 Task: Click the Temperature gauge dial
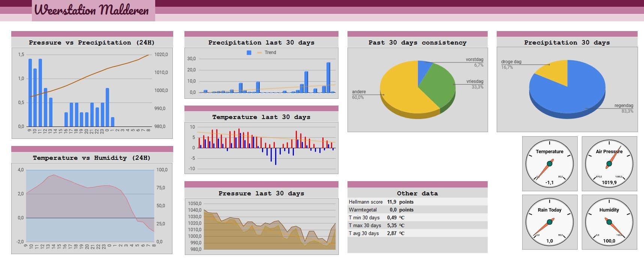(x=550, y=164)
